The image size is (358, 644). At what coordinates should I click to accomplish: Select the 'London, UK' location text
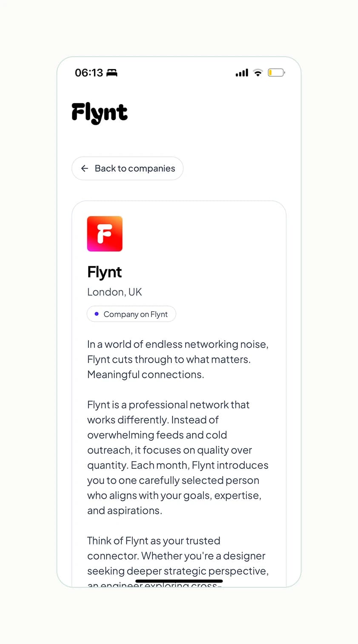click(115, 292)
